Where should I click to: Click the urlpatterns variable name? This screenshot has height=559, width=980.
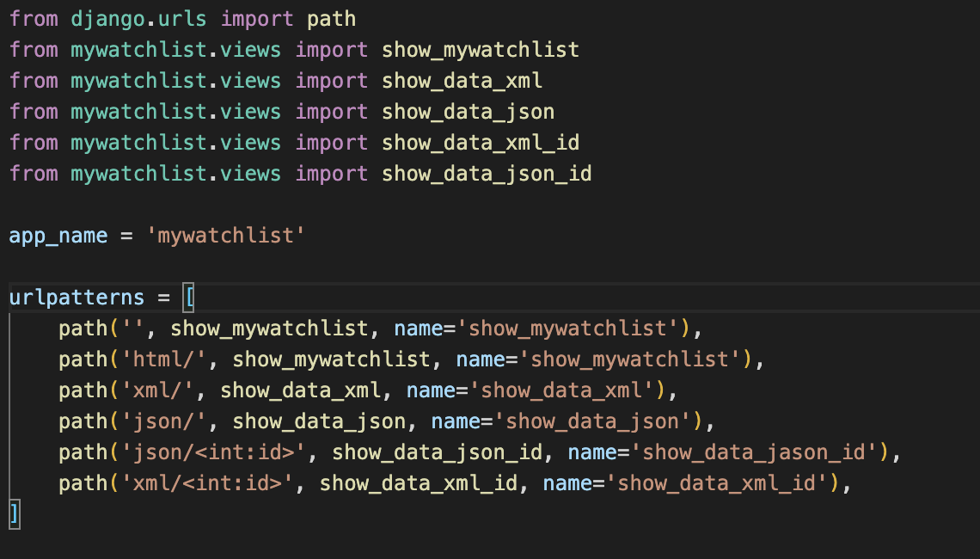click(x=77, y=297)
